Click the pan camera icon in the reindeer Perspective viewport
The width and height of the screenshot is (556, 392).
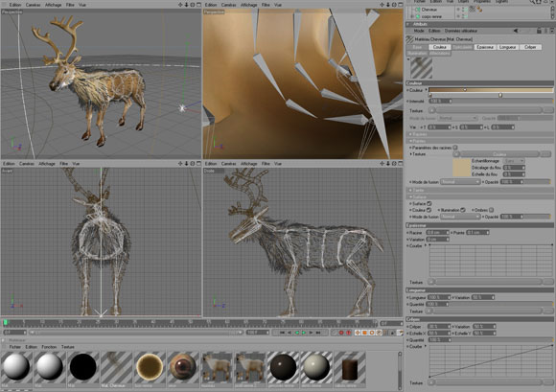click(x=180, y=5)
